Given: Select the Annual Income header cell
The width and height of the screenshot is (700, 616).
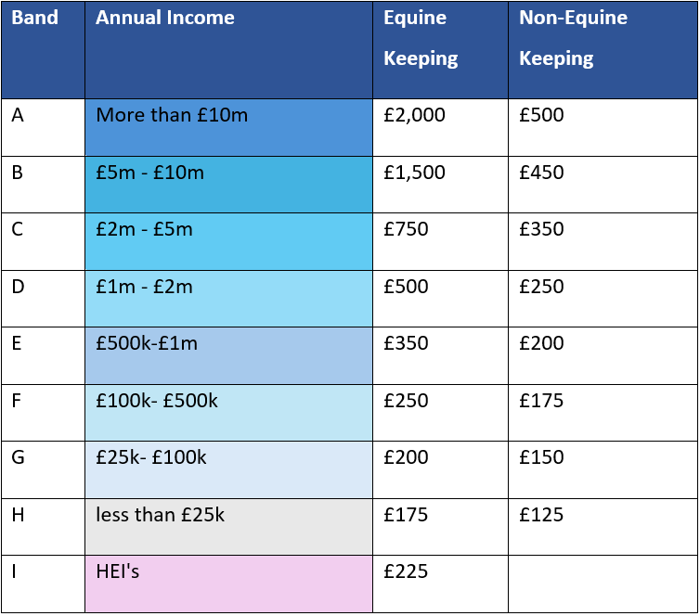Looking at the screenshot, I should 228,50.
